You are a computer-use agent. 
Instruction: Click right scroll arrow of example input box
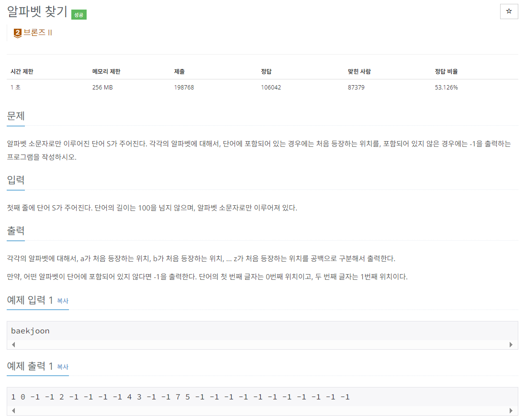pos(511,345)
